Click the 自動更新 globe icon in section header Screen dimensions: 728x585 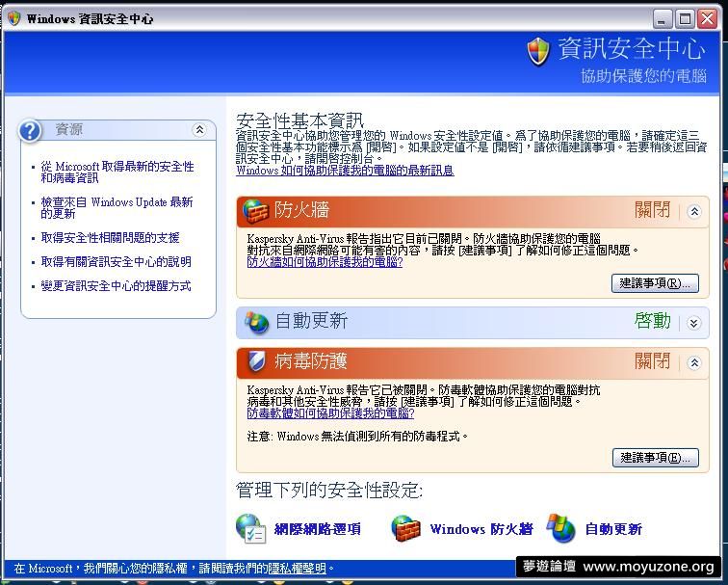257,322
